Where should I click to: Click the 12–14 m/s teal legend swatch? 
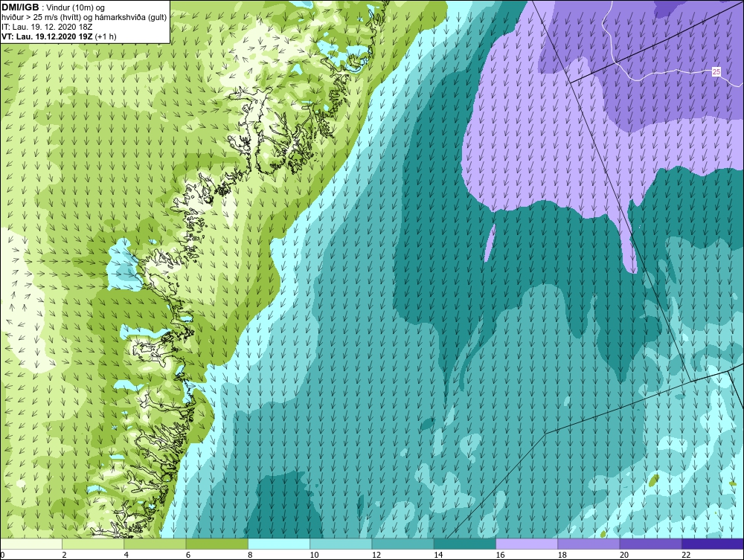click(x=403, y=544)
